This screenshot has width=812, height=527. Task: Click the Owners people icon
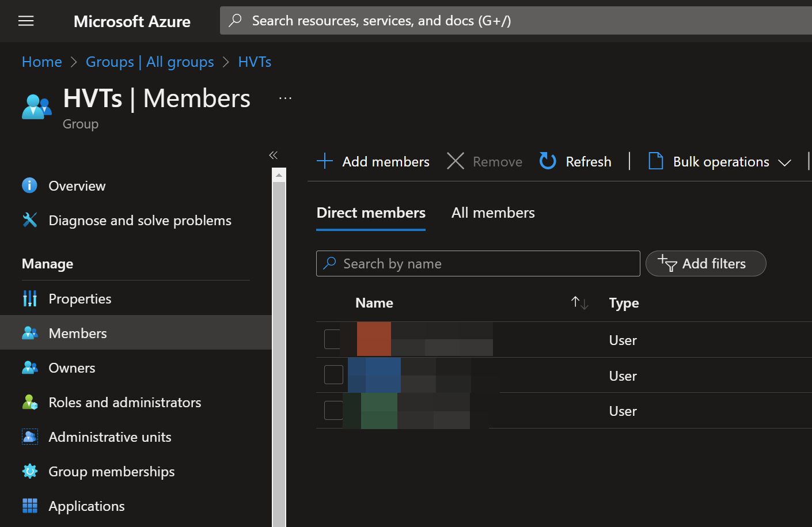pos(29,367)
